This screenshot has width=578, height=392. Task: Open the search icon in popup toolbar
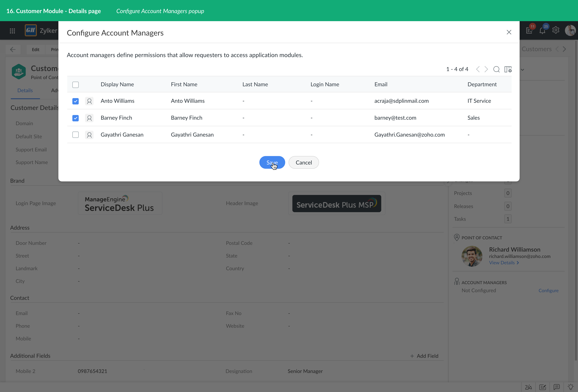click(496, 69)
